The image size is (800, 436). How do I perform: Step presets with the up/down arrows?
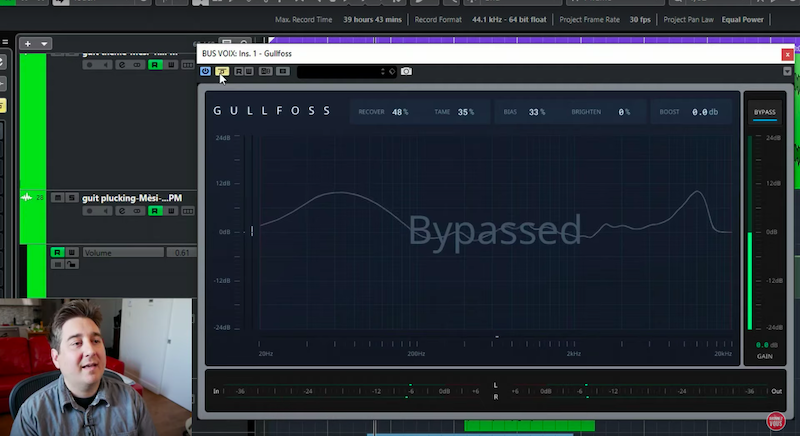(x=383, y=72)
